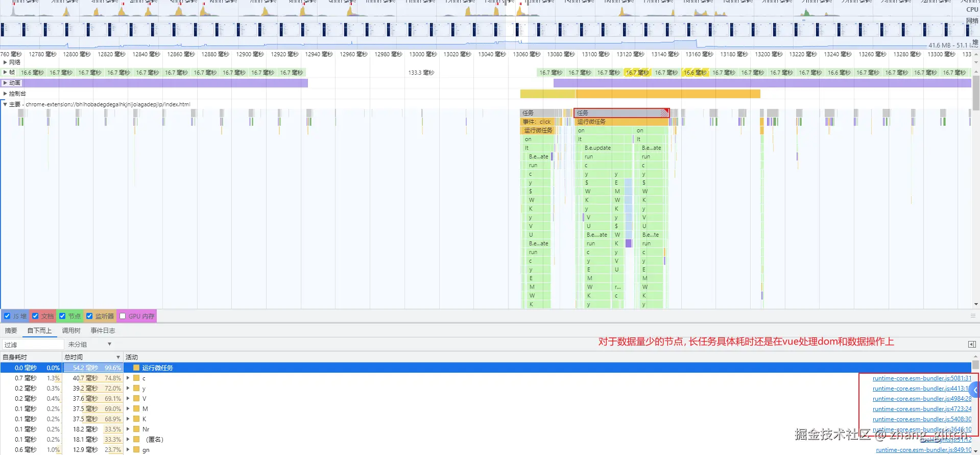Open the 未分组 grouping dropdown
980x455 pixels.
90,345
